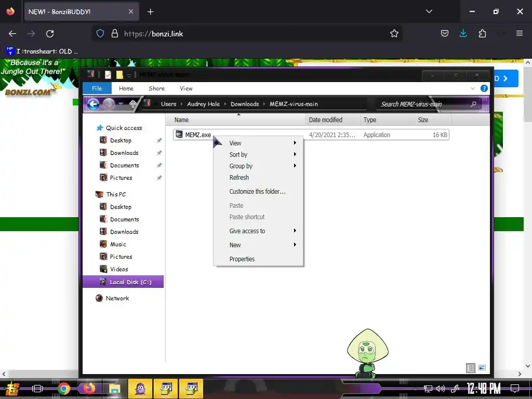Open the View ribbon tab

pos(187,88)
